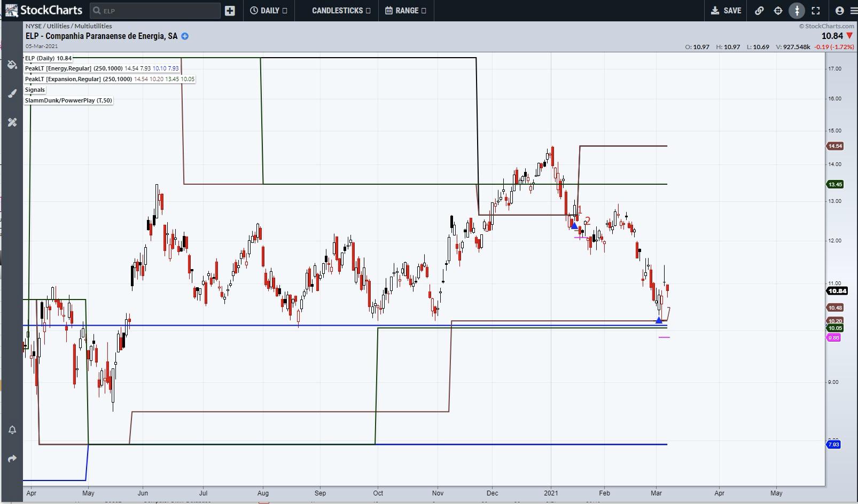Select the brush tool in left sidebar
Image resolution: width=858 pixels, height=504 pixels.
point(12,94)
